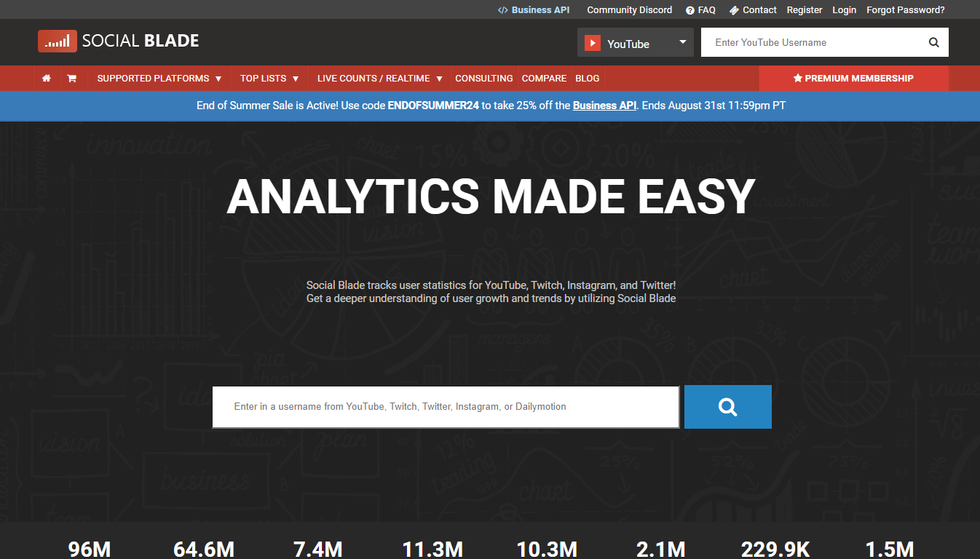980x559 pixels.
Task: Click the main username search field
Action: coord(446,407)
